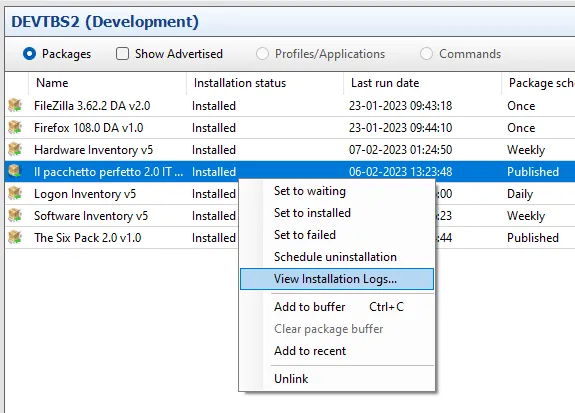The height and width of the screenshot is (413, 575).
Task: Click Installed status in The Six Pack row
Action: pos(214,238)
